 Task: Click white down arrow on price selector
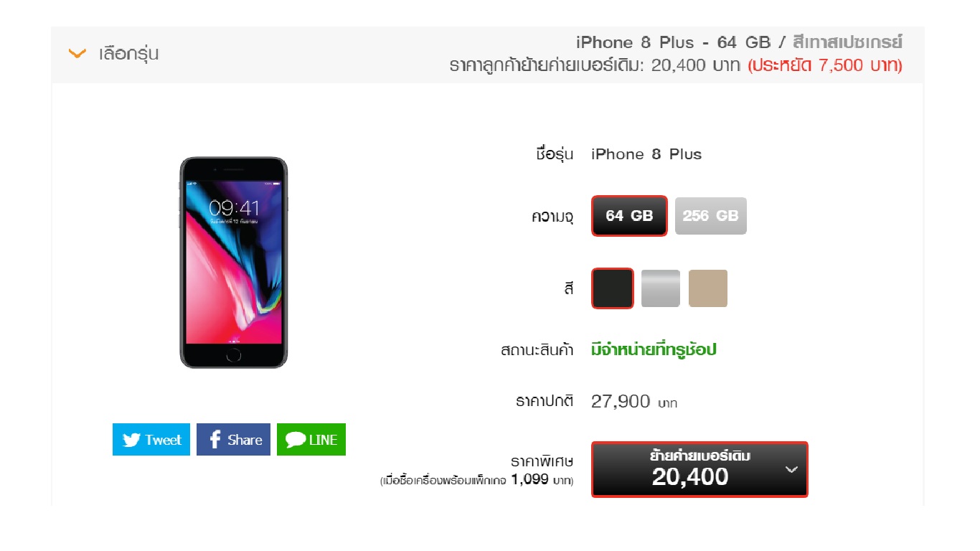[x=791, y=470]
